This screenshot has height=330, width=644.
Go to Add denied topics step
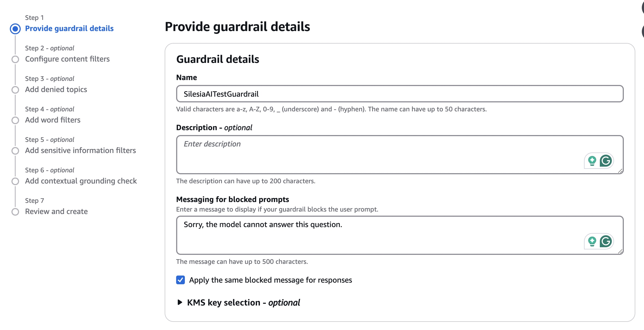[x=56, y=89]
